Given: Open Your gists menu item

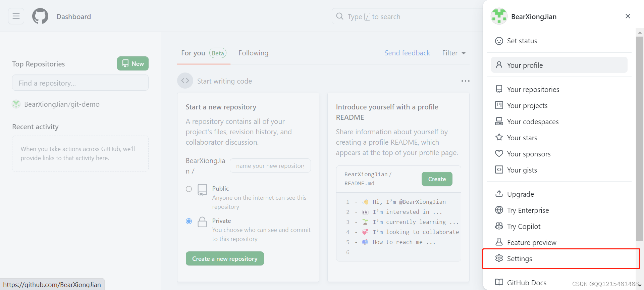Looking at the screenshot, I should (x=559, y=170).
